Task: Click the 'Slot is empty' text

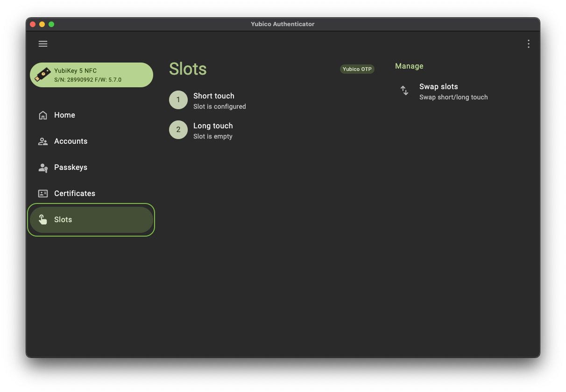Action: click(x=213, y=136)
